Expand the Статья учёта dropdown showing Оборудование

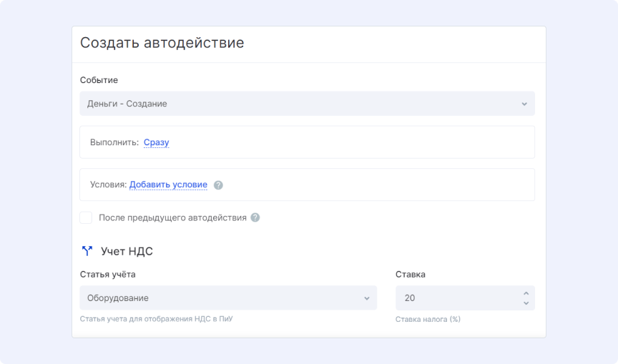point(222,297)
